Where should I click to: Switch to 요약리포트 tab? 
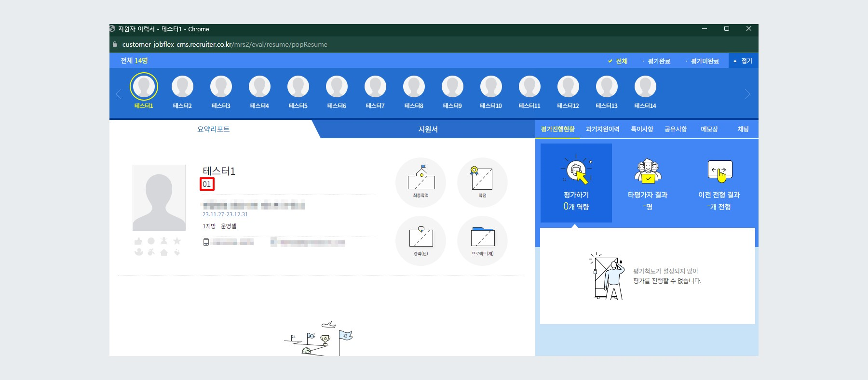(x=213, y=129)
